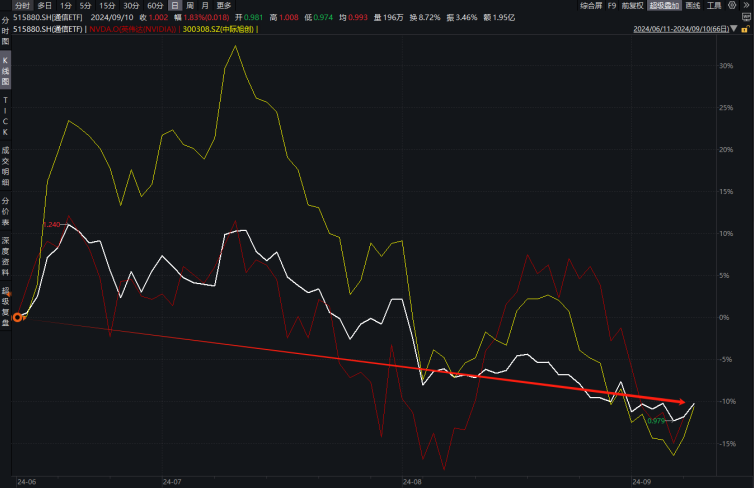The width and height of the screenshot is (754, 488).
Task: Click the 0% axis label
Action: click(x=724, y=317)
